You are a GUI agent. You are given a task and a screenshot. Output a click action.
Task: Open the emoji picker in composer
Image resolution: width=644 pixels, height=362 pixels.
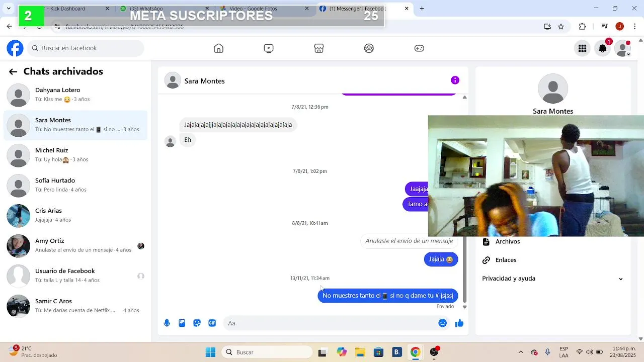tap(443, 323)
